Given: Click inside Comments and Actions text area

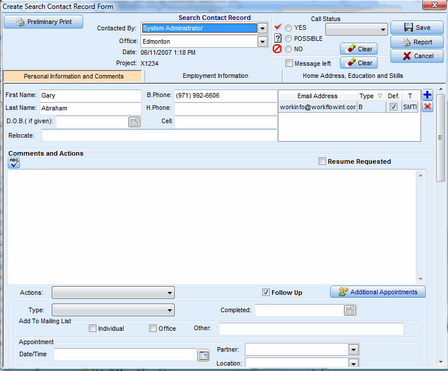Looking at the screenshot, I should click(x=212, y=227).
